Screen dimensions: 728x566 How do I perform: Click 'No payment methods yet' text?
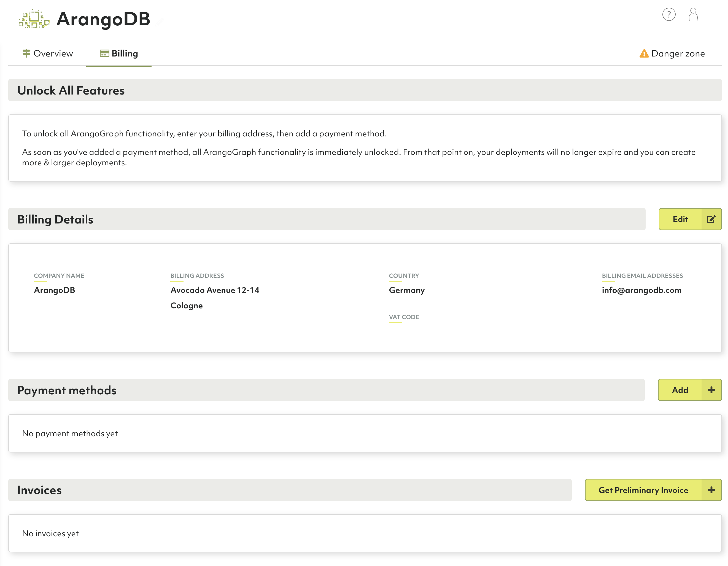70,433
